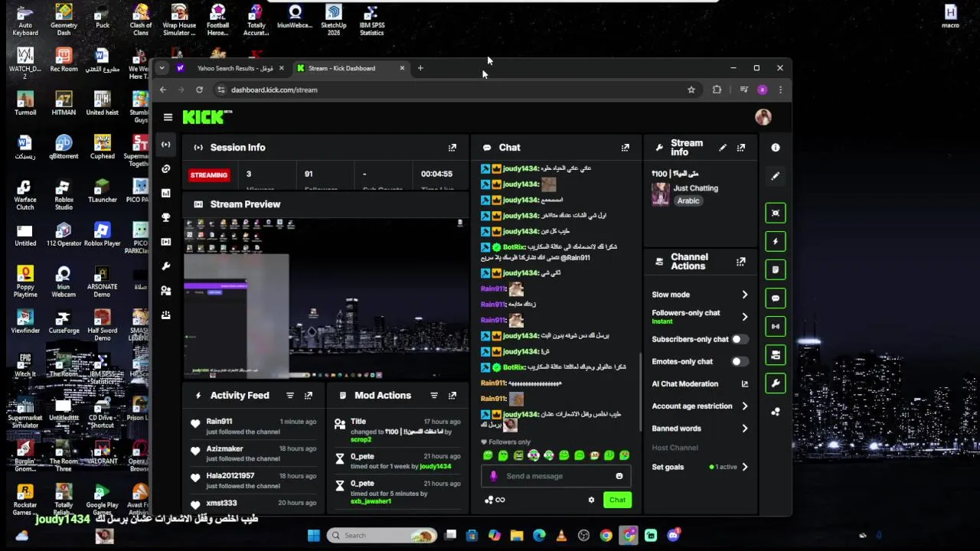Switch to Yahoo Search Results tab
This screenshot has width=980, height=551.
pyautogui.click(x=230, y=68)
